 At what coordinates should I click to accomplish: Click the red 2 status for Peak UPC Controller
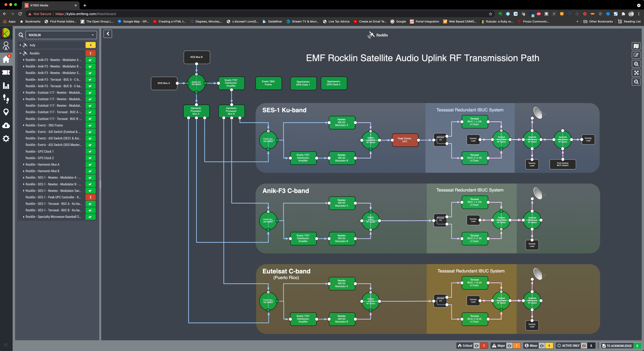[91, 197]
